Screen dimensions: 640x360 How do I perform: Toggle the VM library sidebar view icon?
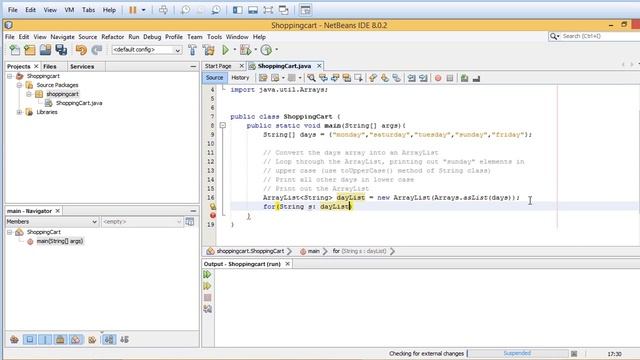coord(238,10)
